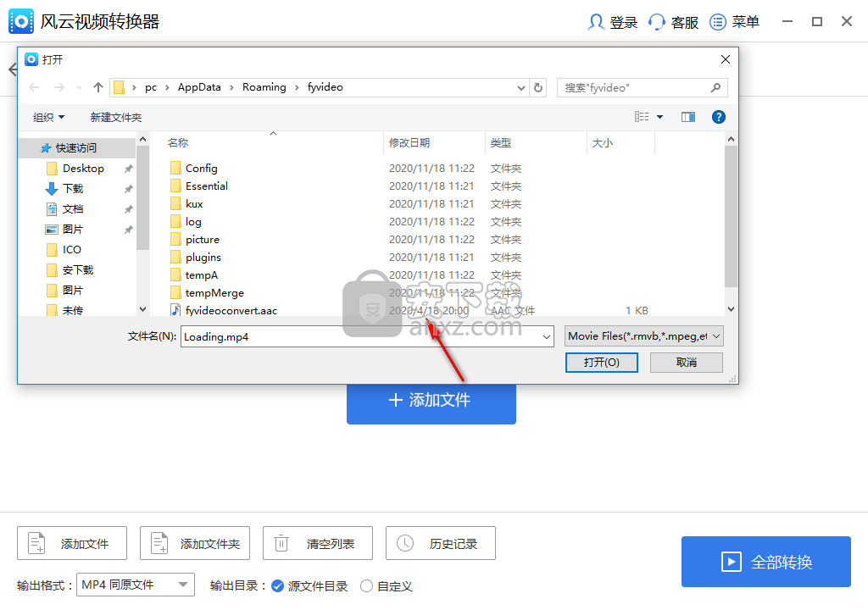Open recent locations dropdown arrow
Screen dimensions: 868x610
79,87
